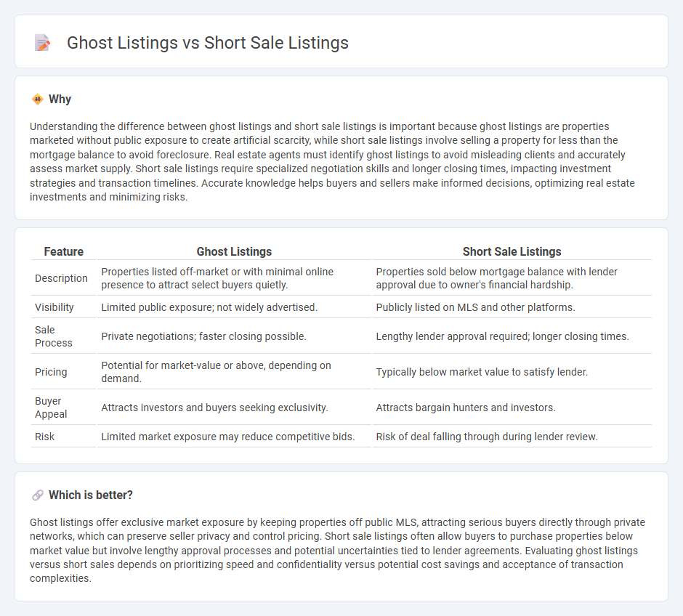Select the Sale Process row label
The height and width of the screenshot is (616, 683).
coord(54,336)
